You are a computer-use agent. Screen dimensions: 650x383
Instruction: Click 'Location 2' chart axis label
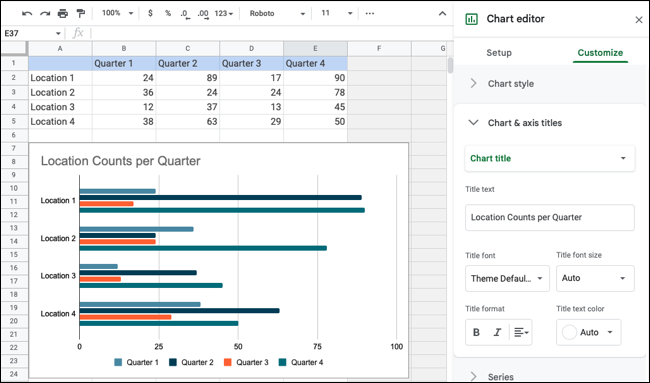pos(58,238)
